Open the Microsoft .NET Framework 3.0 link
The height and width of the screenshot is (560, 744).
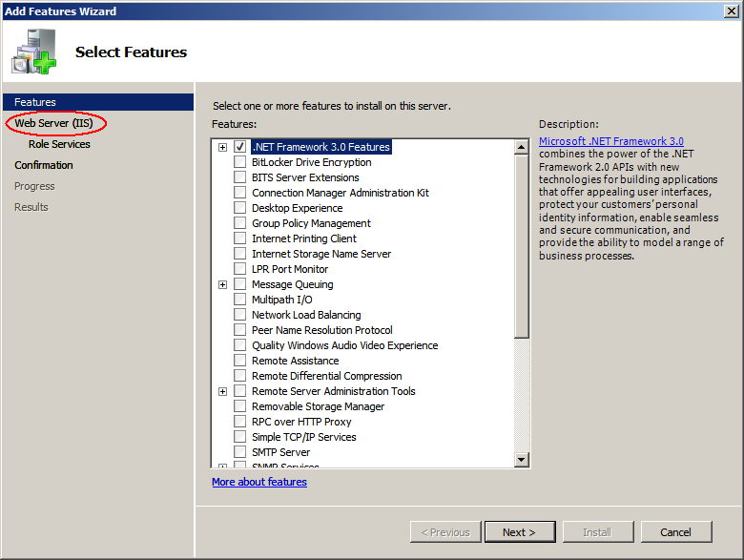pyautogui.click(x=611, y=141)
